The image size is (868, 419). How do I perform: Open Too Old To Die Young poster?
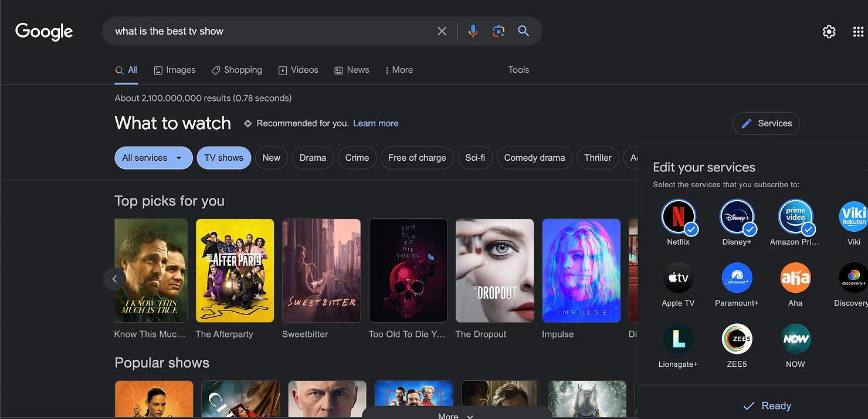tap(408, 271)
